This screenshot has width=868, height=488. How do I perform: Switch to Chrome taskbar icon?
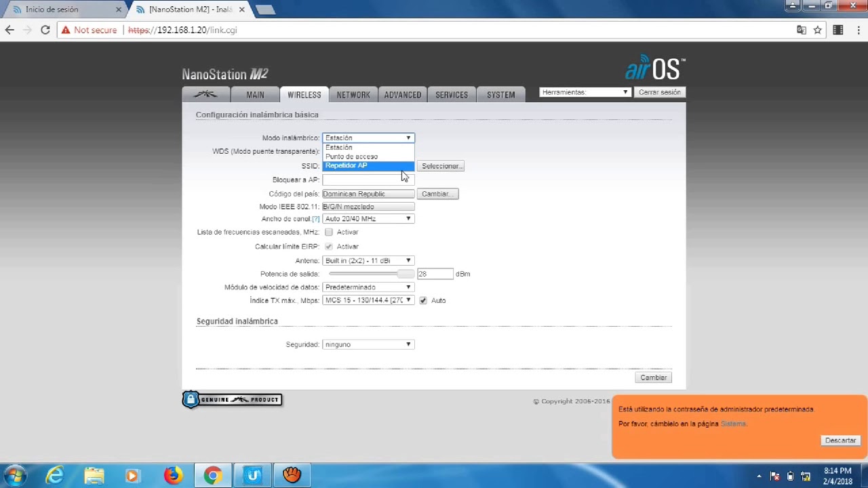point(213,476)
